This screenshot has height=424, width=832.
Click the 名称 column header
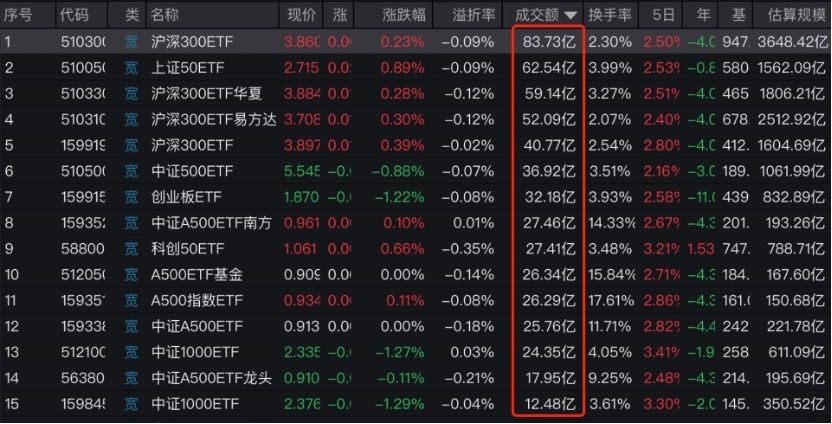(164, 15)
